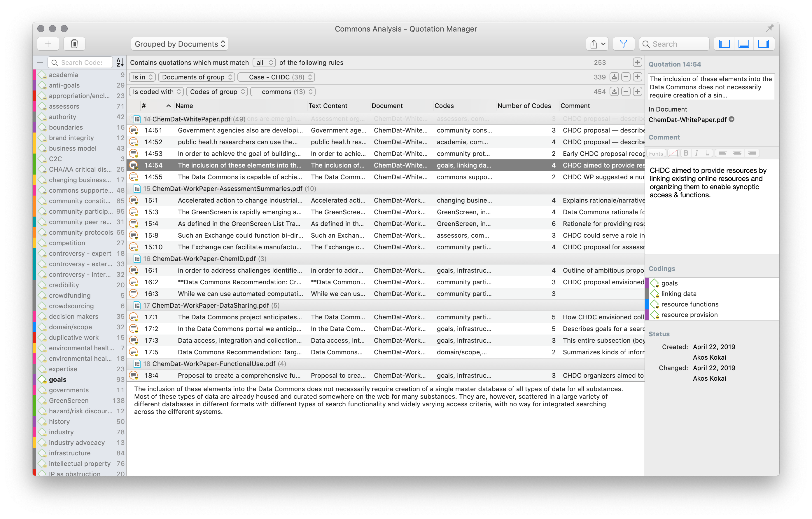Add a rule with top plus button
This screenshot has width=812, height=519.
(637, 62)
